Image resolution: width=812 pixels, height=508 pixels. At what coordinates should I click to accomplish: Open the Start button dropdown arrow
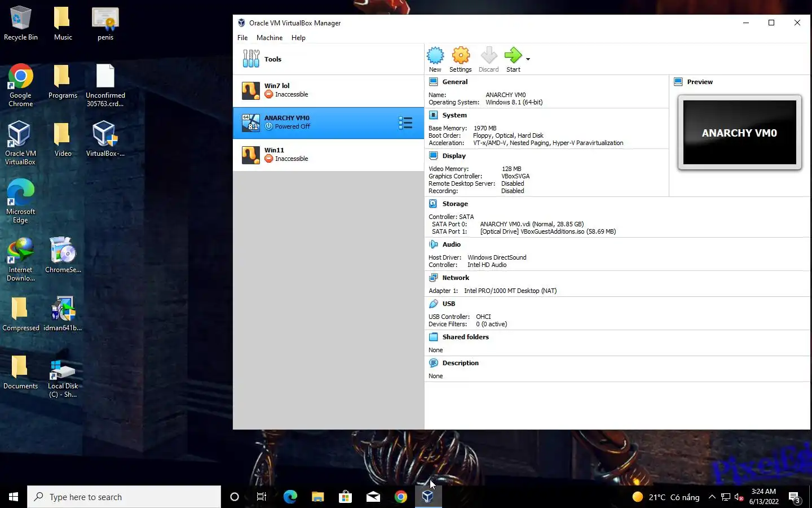click(528, 59)
